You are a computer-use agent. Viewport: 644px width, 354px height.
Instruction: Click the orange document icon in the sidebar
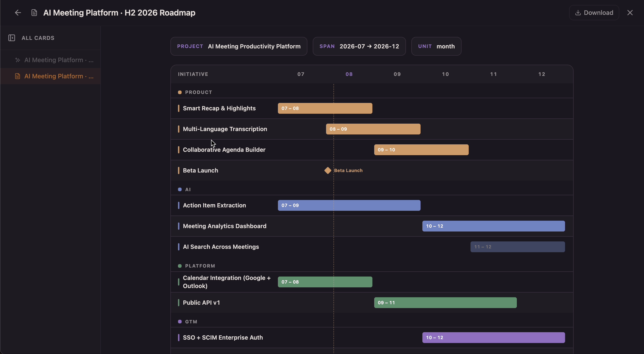click(x=18, y=76)
